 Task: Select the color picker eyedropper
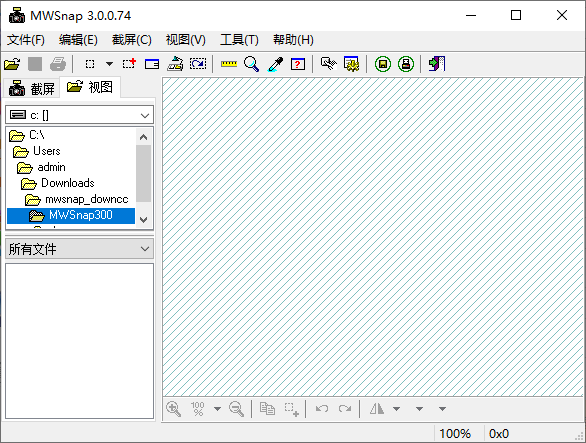pyautogui.click(x=275, y=64)
